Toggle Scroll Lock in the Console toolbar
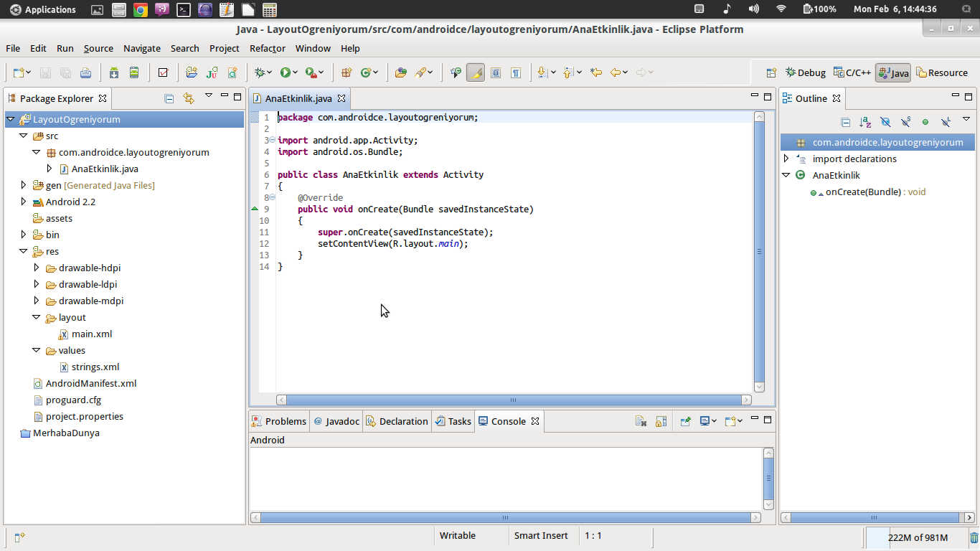This screenshot has width=980, height=551. coord(661,421)
